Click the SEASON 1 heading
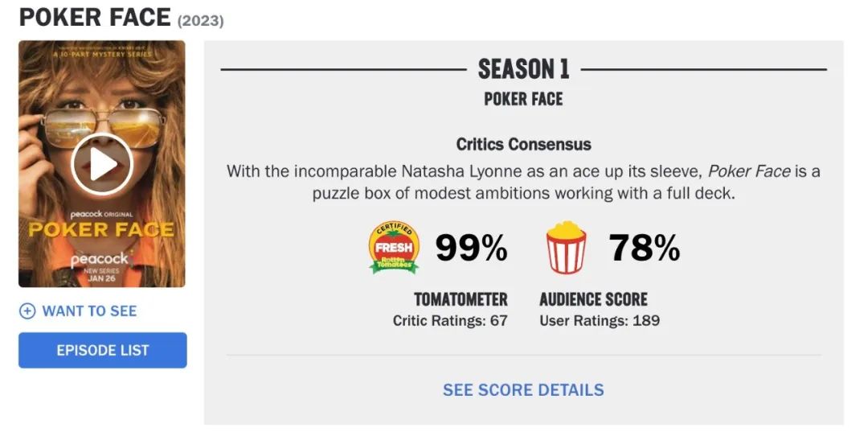The height and width of the screenshot is (448, 868). (x=523, y=70)
